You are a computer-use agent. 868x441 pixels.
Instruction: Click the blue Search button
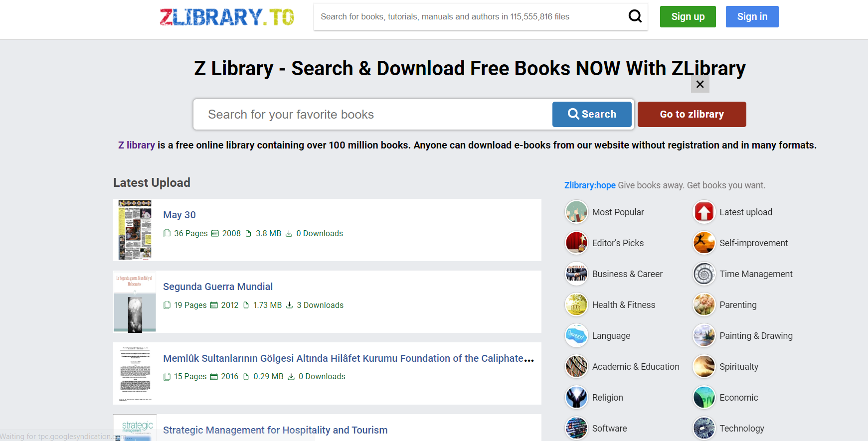(x=592, y=114)
